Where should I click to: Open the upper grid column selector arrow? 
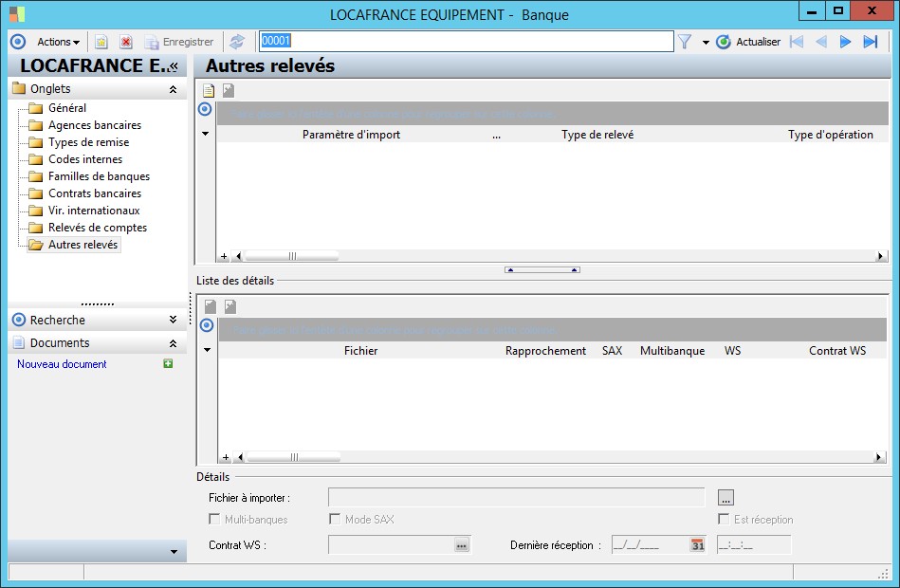click(x=206, y=134)
